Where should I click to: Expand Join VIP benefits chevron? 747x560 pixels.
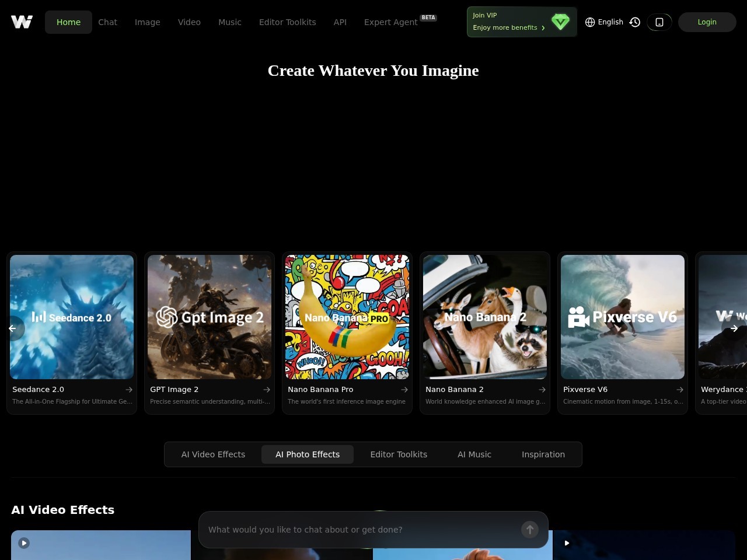[543, 28]
